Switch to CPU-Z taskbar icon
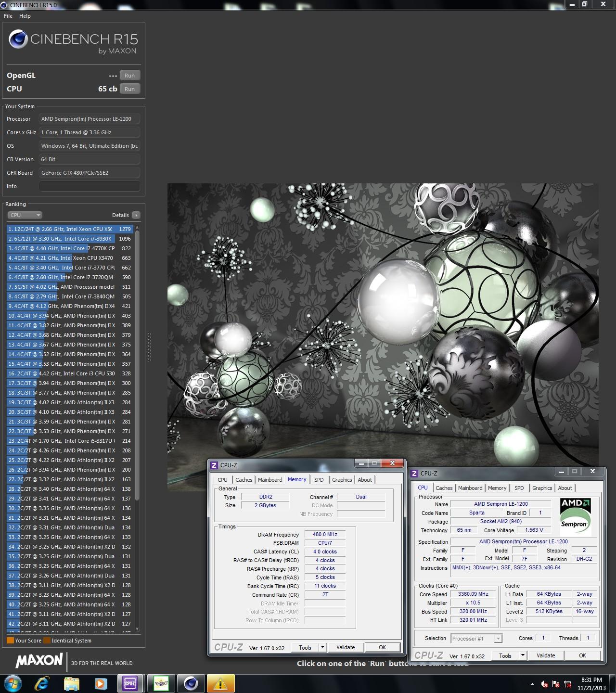The image size is (616, 693). point(130,683)
